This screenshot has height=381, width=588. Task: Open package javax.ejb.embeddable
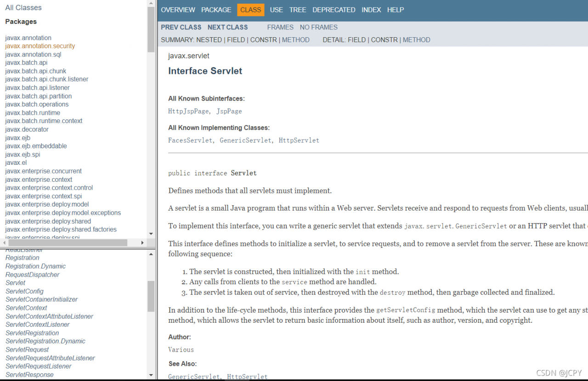pos(36,146)
